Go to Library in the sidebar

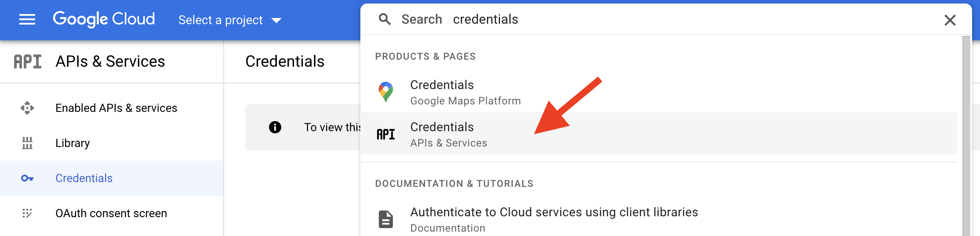tap(112, 143)
